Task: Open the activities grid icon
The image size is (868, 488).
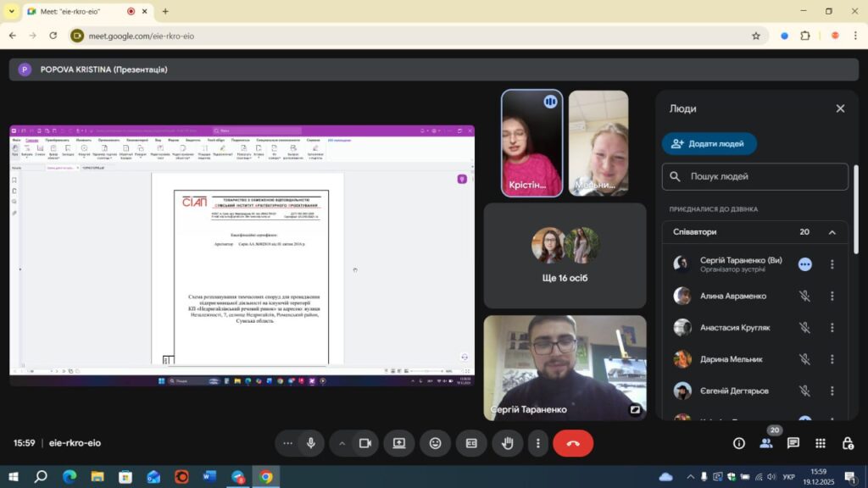Action: [820, 443]
